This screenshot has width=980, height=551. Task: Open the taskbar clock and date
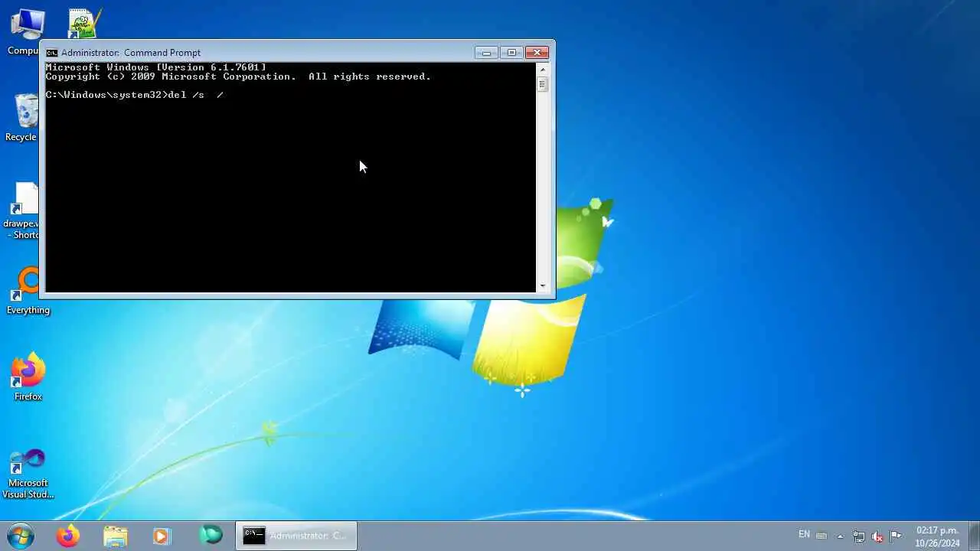937,536
